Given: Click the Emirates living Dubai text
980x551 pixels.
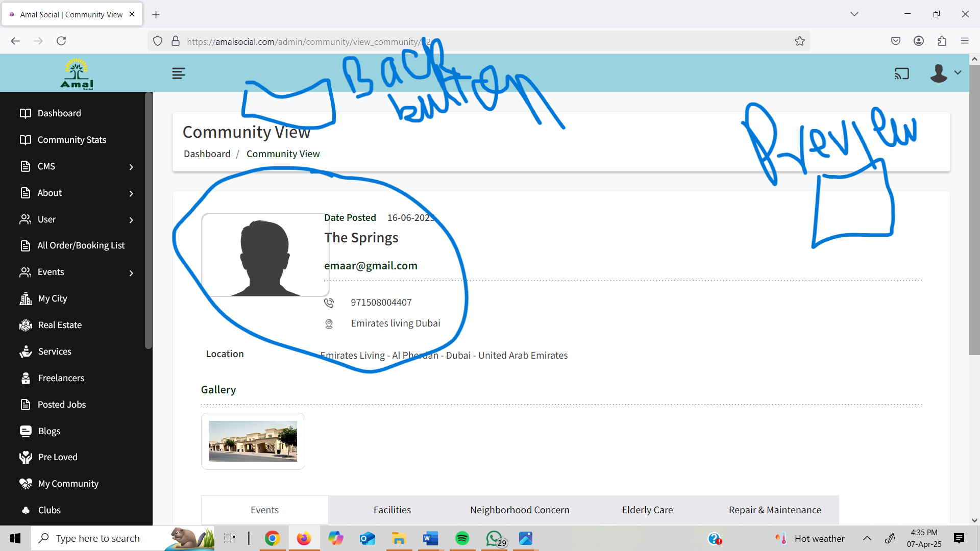Looking at the screenshot, I should tap(395, 323).
